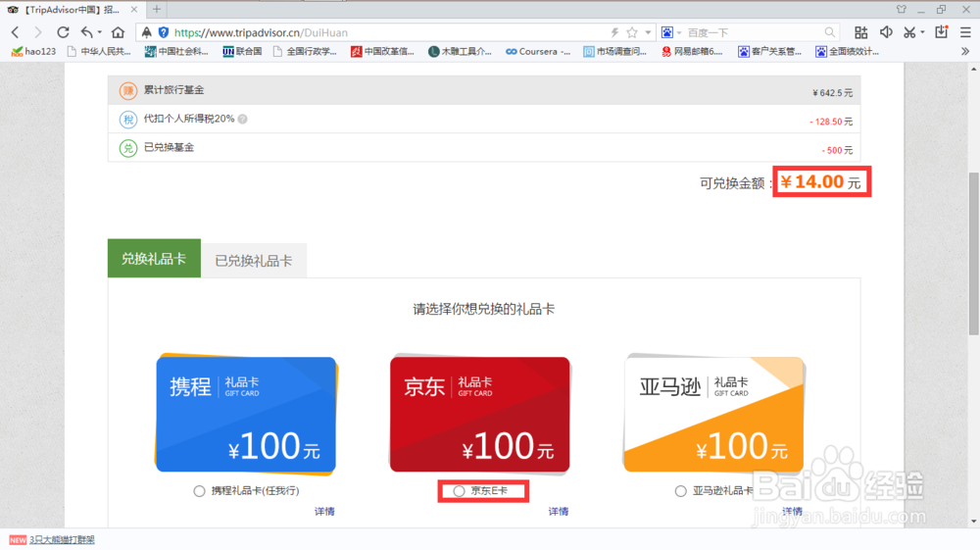Click the browser forward arrow
The height and width of the screenshot is (550, 980).
click(x=38, y=32)
